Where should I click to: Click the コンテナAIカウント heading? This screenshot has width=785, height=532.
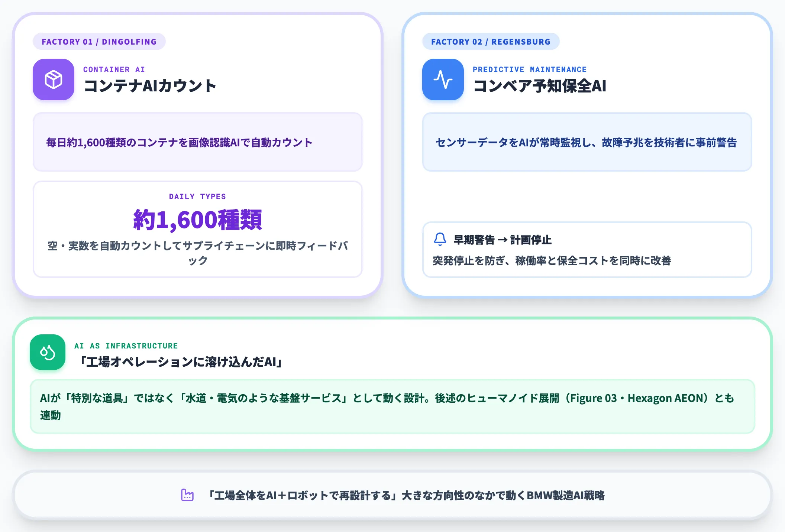tap(150, 86)
